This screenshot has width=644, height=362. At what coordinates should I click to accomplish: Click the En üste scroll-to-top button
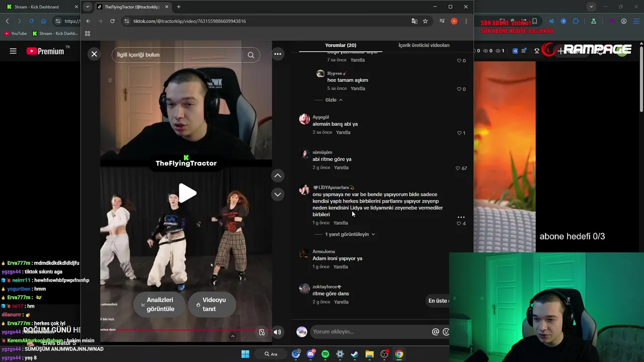(437, 301)
